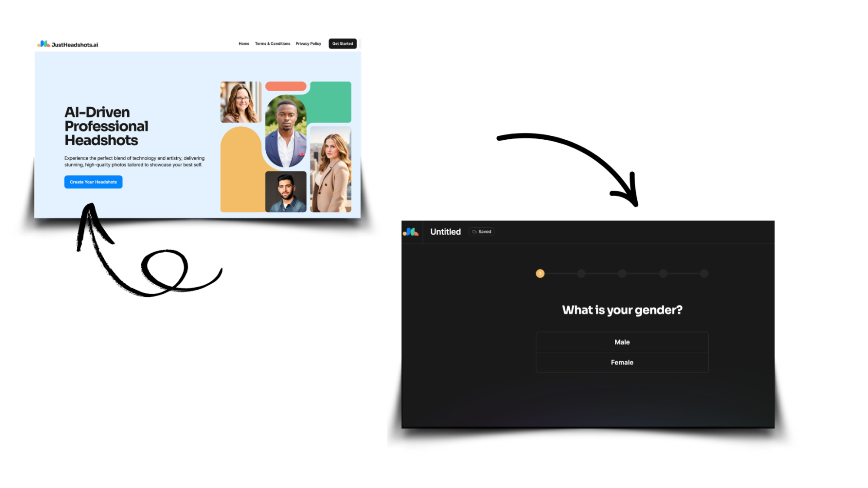
Task: Jump to the fourth step dot
Action: click(x=663, y=274)
